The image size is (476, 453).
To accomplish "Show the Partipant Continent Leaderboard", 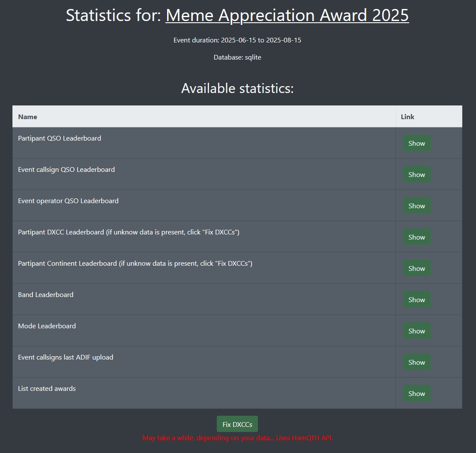I will pos(416,268).
